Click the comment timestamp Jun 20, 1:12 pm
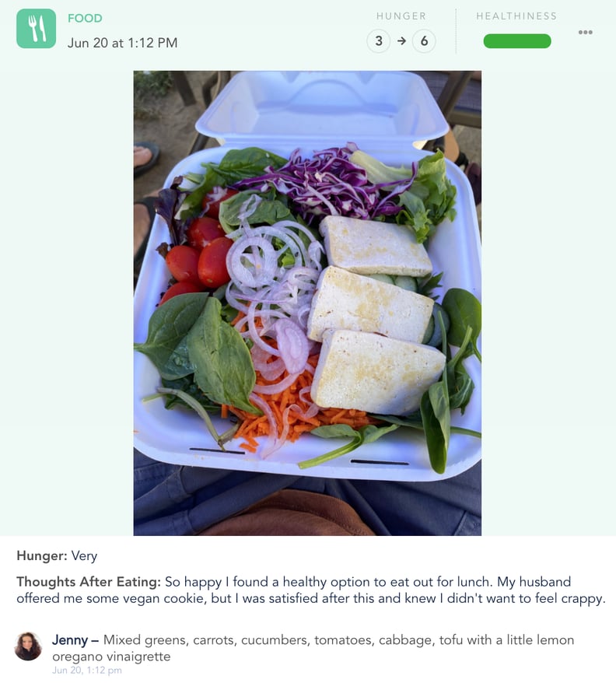 (x=86, y=671)
